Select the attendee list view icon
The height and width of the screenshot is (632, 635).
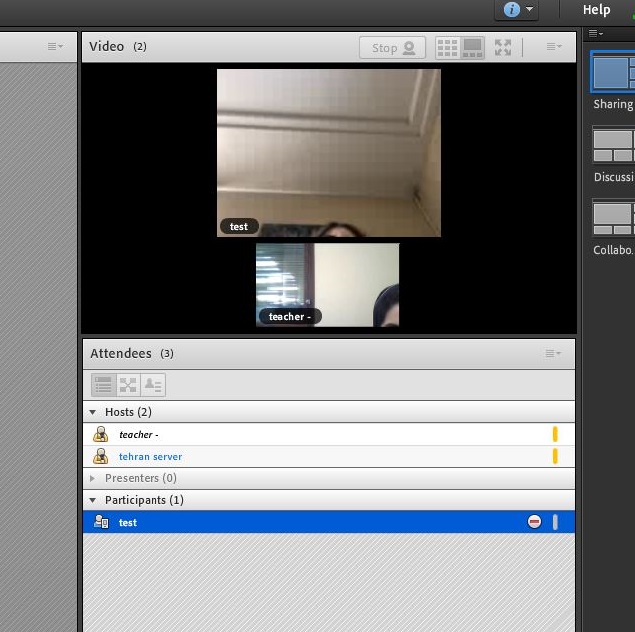point(103,385)
